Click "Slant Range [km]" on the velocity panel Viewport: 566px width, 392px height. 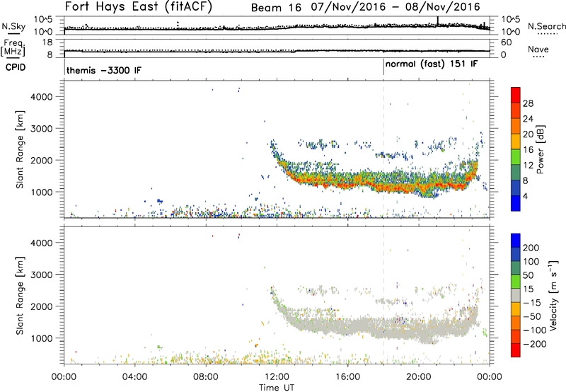tap(20, 296)
